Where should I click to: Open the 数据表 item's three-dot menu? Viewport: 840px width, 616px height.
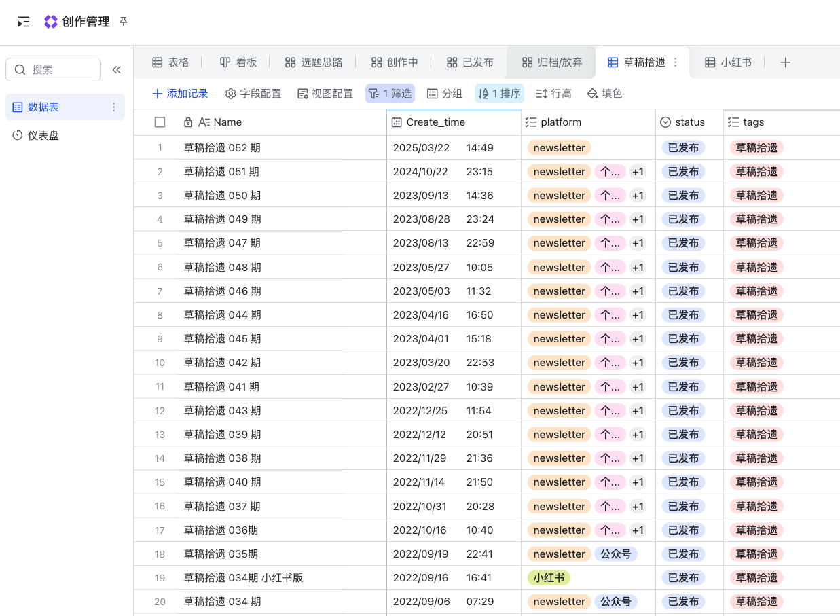(x=113, y=107)
